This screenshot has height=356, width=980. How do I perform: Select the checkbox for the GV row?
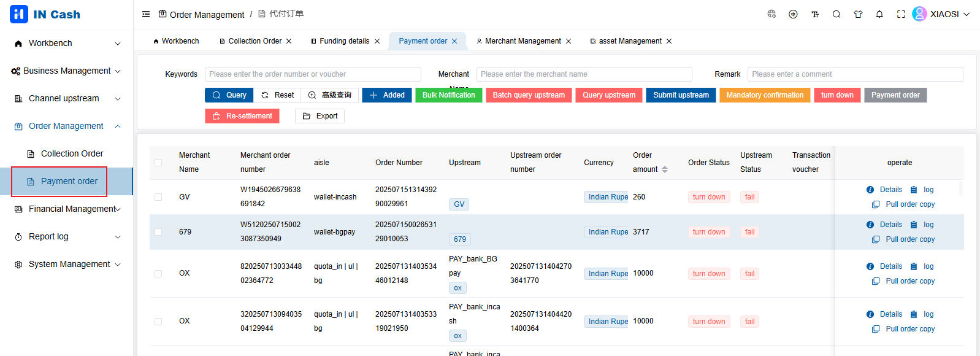tap(158, 197)
